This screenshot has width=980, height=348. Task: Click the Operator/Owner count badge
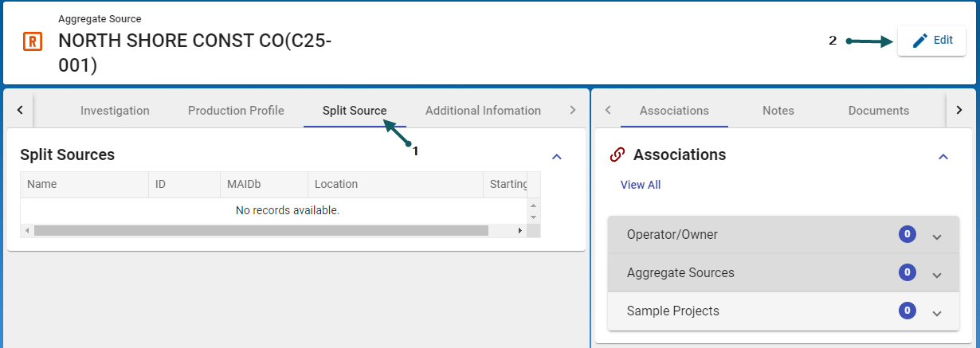907,234
